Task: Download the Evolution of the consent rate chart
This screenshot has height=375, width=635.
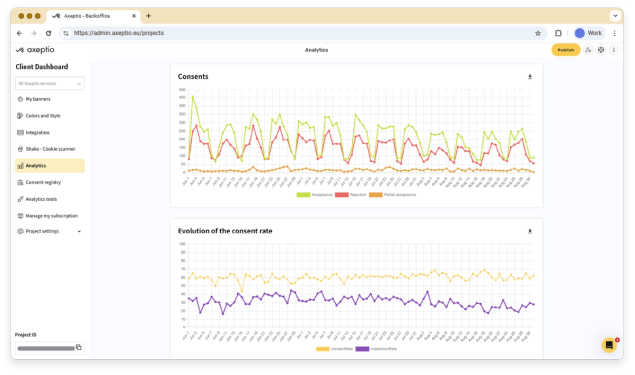Action: (530, 231)
